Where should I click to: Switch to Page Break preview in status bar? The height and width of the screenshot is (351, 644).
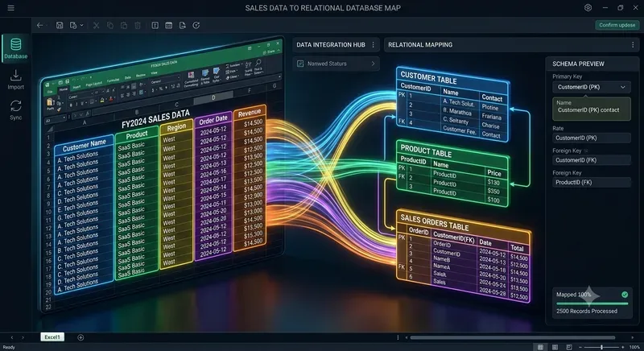coord(569,347)
